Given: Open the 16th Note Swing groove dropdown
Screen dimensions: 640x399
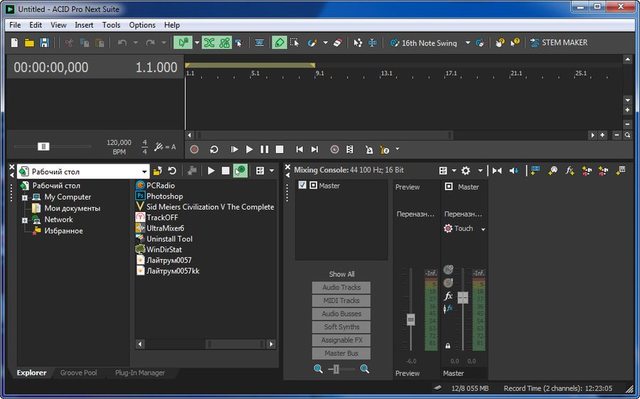Looking at the screenshot, I should (x=468, y=42).
